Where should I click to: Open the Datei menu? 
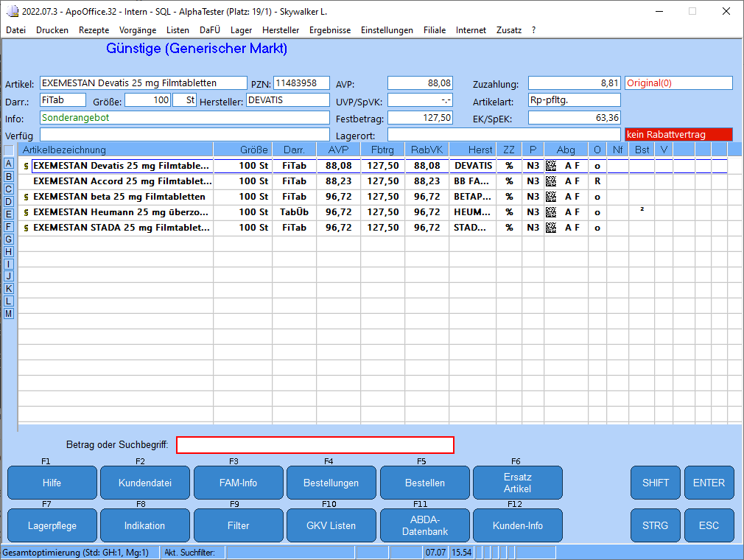[x=15, y=30]
